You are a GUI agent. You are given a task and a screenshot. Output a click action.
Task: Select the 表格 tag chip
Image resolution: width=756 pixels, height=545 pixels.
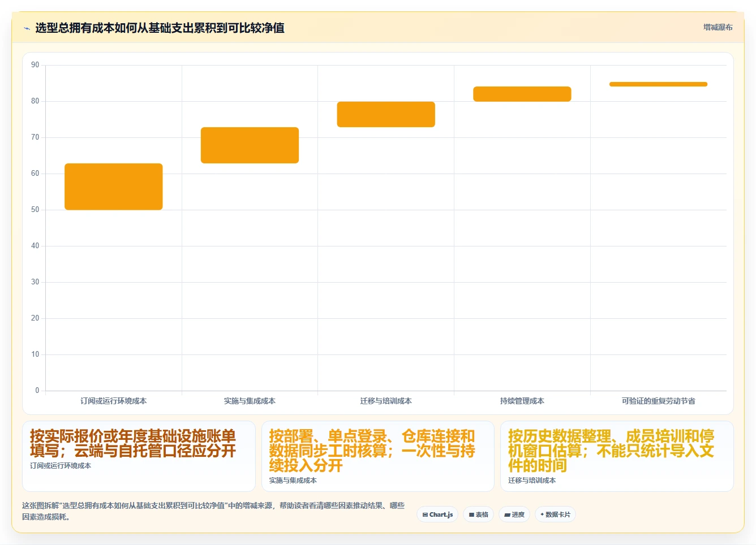pyautogui.click(x=478, y=514)
